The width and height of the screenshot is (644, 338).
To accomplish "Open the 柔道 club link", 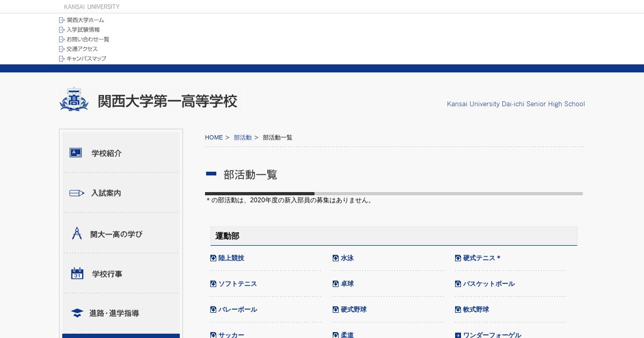I will pyautogui.click(x=347, y=335).
